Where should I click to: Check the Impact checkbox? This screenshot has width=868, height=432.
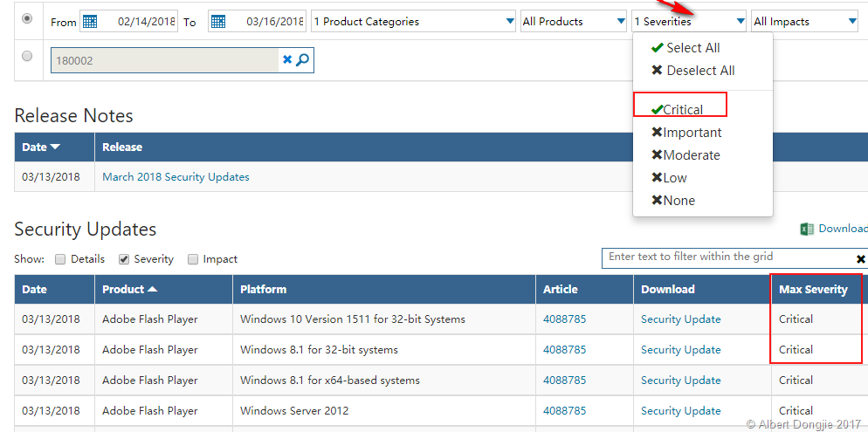tap(193, 259)
